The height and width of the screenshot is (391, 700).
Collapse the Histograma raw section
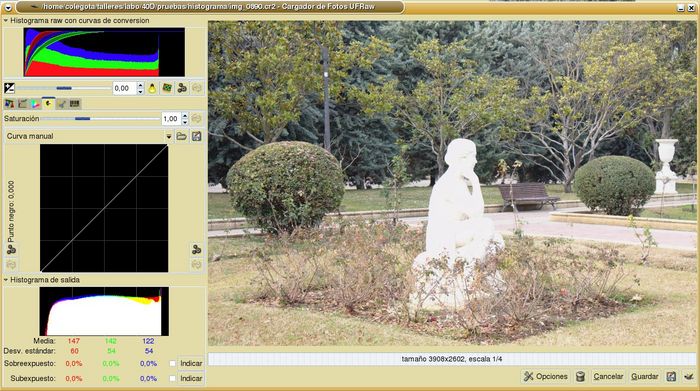pos(6,21)
